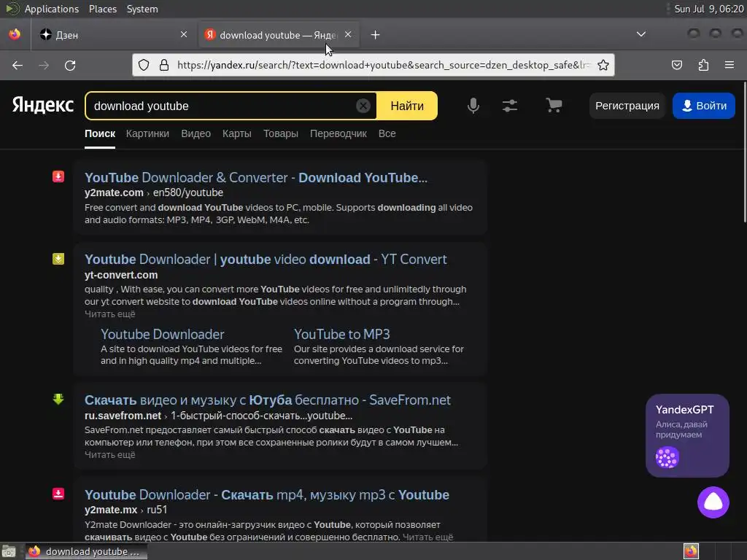The image size is (747, 560).
Task: Click the ru.savefrom.net domain link
Action: [x=123, y=416]
